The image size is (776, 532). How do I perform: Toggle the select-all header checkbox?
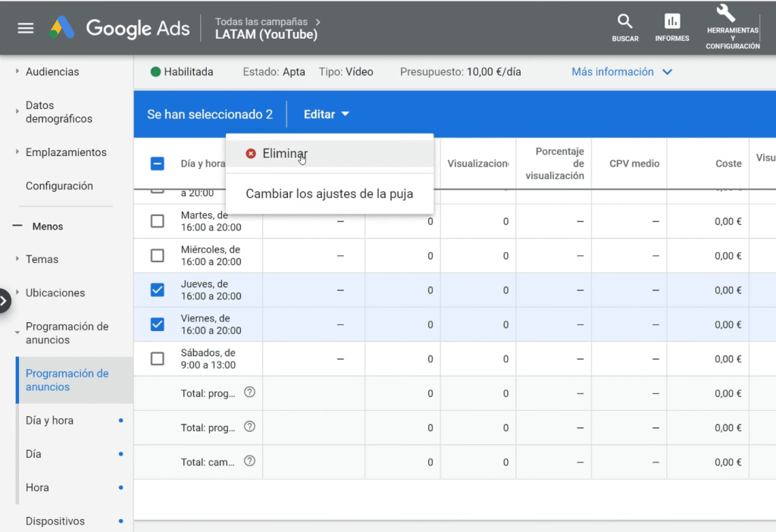[x=158, y=163]
